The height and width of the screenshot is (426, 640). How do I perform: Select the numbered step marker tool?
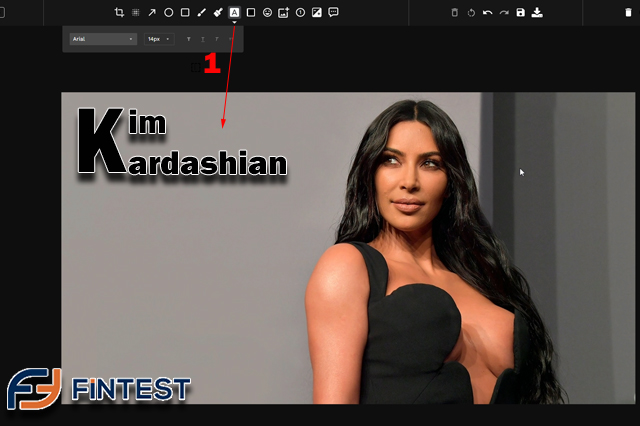(x=300, y=13)
